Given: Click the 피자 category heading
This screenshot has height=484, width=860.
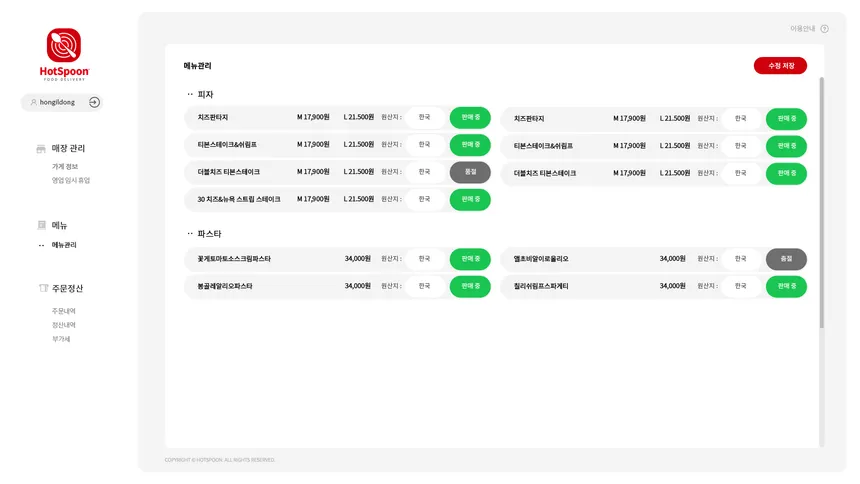Looking at the screenshot, I should point(205,94).
